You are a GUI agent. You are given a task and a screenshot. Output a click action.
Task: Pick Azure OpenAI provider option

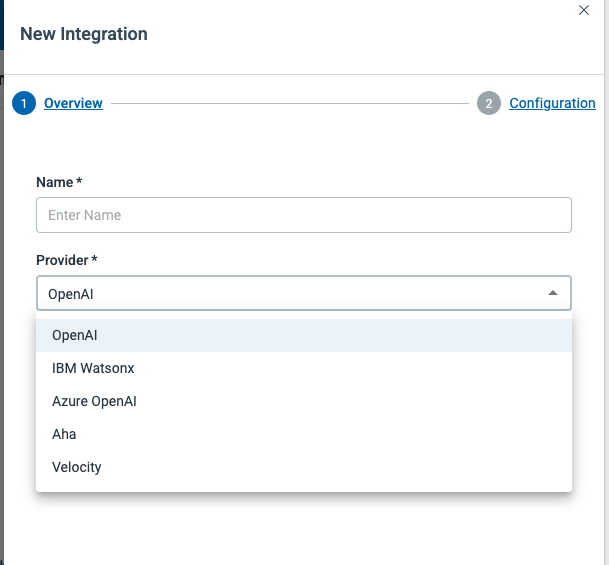pyautogui.click(x=304, y=401)
